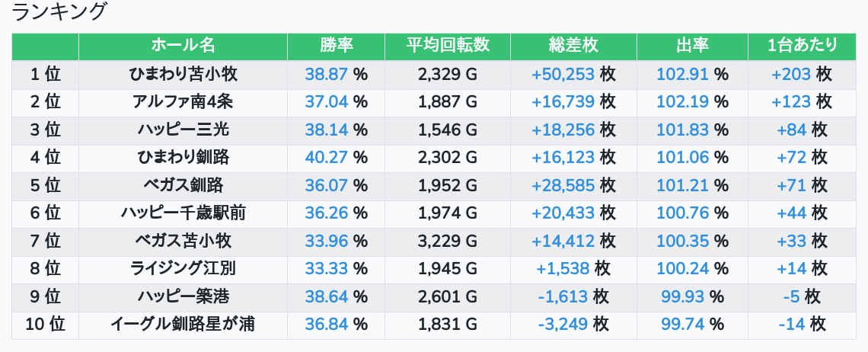
Task: Click the +50,253 total difference value
Action: 563,74
